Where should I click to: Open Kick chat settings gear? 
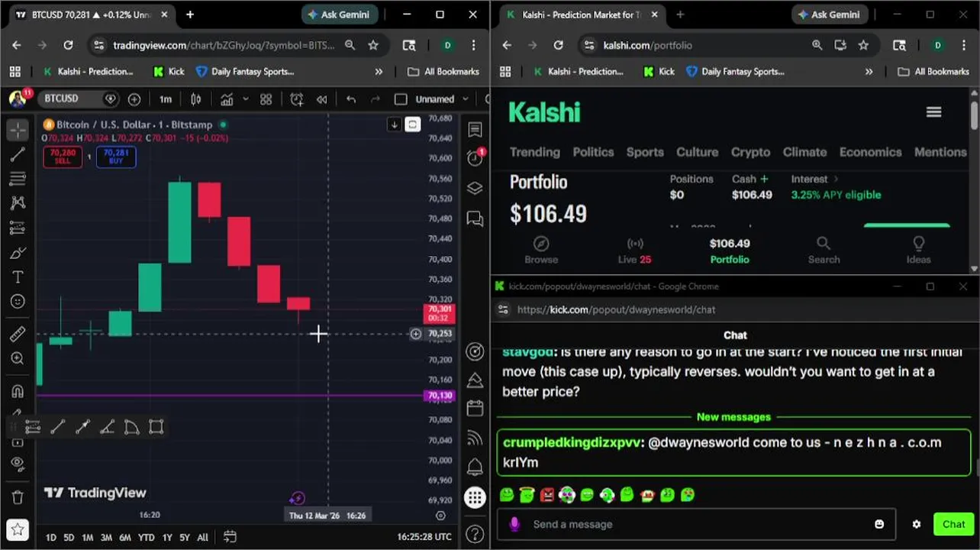pos(917,524)
